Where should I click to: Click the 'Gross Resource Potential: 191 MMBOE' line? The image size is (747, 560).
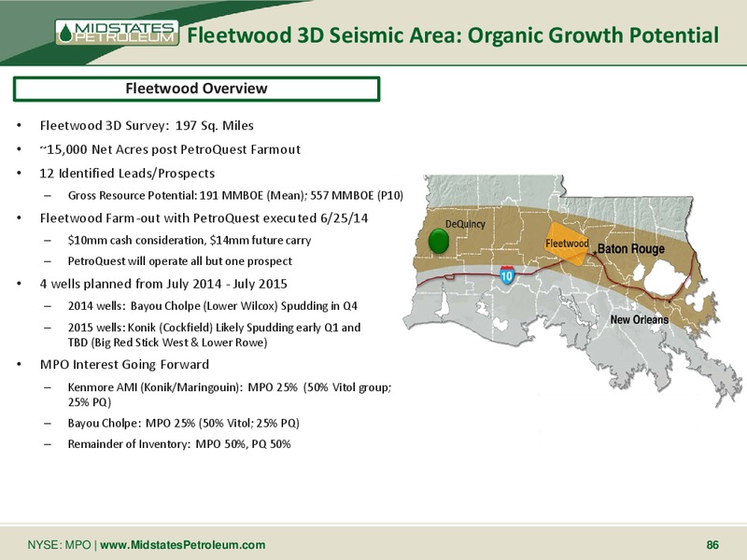coord(235,195)
